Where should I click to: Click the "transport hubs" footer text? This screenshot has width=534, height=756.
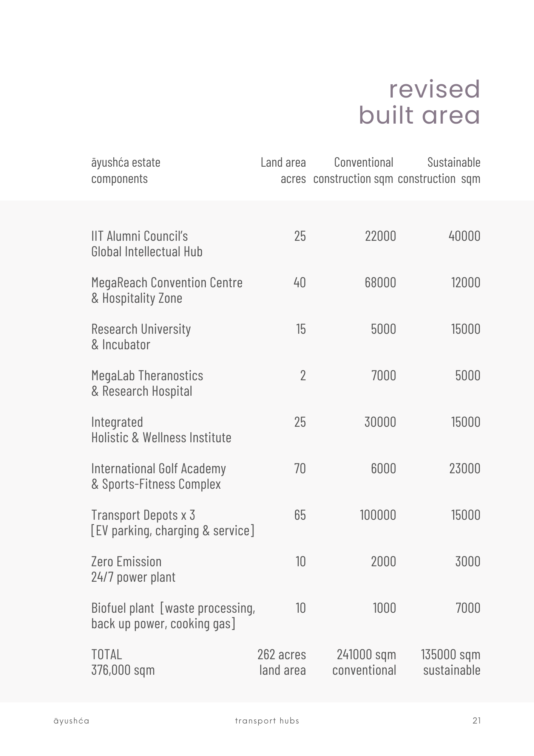[267, 721]
